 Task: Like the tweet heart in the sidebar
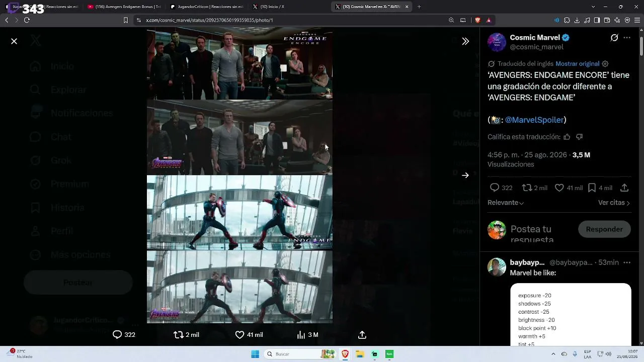559,188
